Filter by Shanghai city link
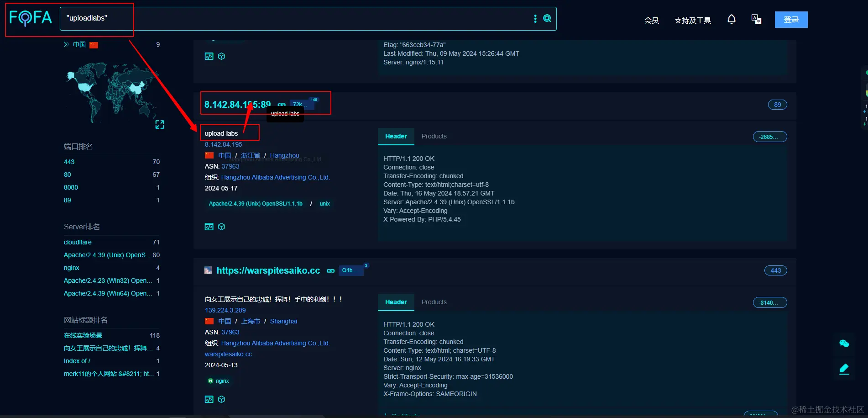Image resolution: width=868 pixels, height=418 pixels. (x=283, y=321)
